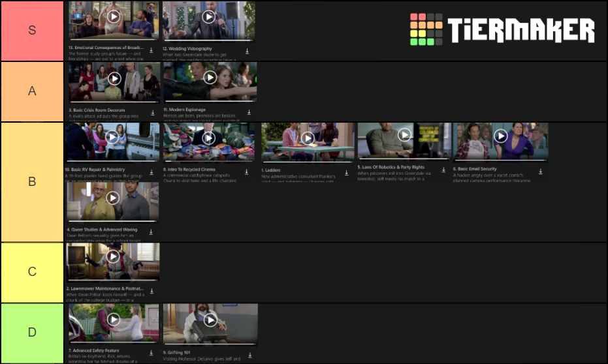Download the Ladders episode
Screen dimensions: 608x364
tap(347, 173)
